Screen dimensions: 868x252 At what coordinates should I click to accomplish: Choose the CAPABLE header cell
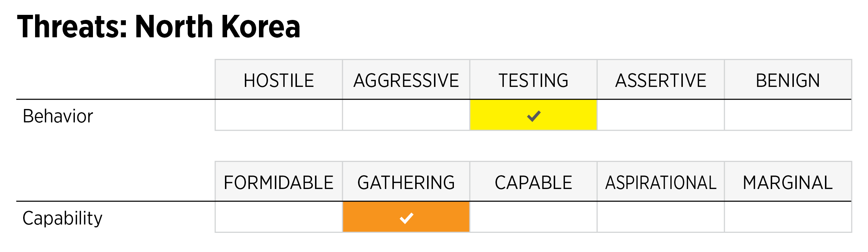pos(533,182)
